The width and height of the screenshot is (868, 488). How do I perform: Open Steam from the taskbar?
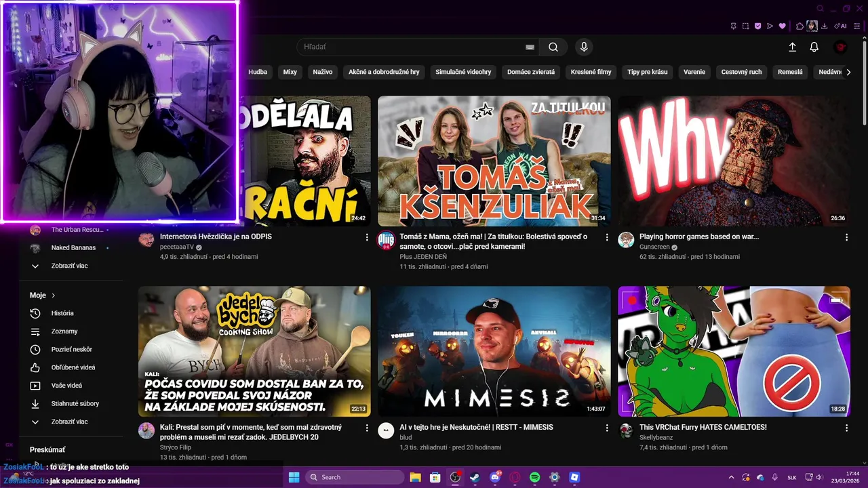click(x=475, y=477)
